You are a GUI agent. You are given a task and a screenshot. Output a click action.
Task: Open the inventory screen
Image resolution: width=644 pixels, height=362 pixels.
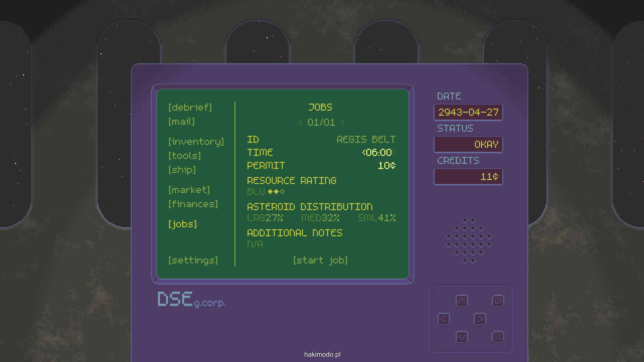[x=196, y=141]
